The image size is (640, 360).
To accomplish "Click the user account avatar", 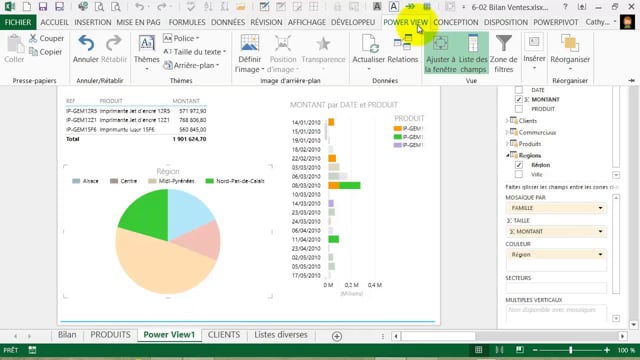I will pyautogui.click(x=627, y=22).
